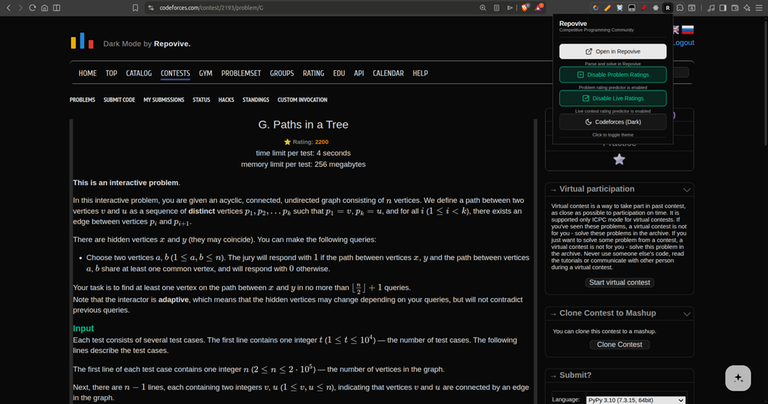Collapse the Virtual participation panel chevron
The width and height of the screenshot is (768, 404).
pos(687,190)
